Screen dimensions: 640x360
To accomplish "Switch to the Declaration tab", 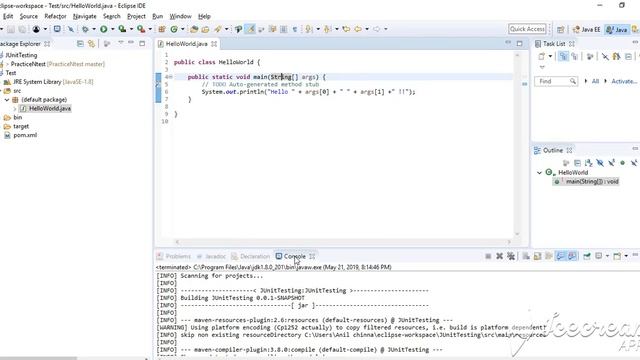I will [x=250, y=256].
